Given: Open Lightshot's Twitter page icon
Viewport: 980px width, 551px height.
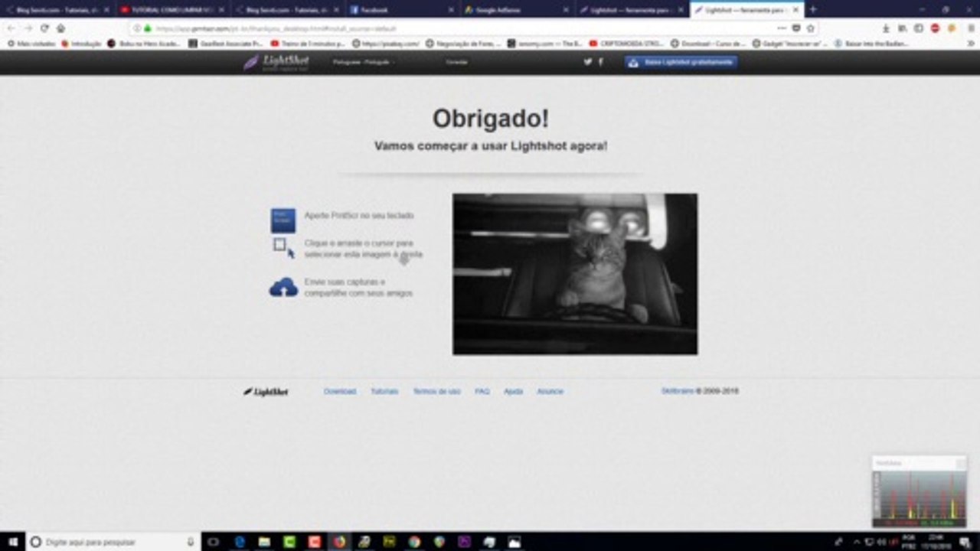Looking at the screenshot, I should pos(587,62).
